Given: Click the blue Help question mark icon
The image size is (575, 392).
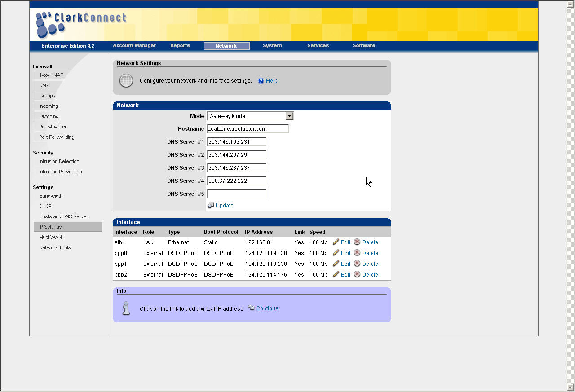Looking at the screenshot, I should (261, 81).
